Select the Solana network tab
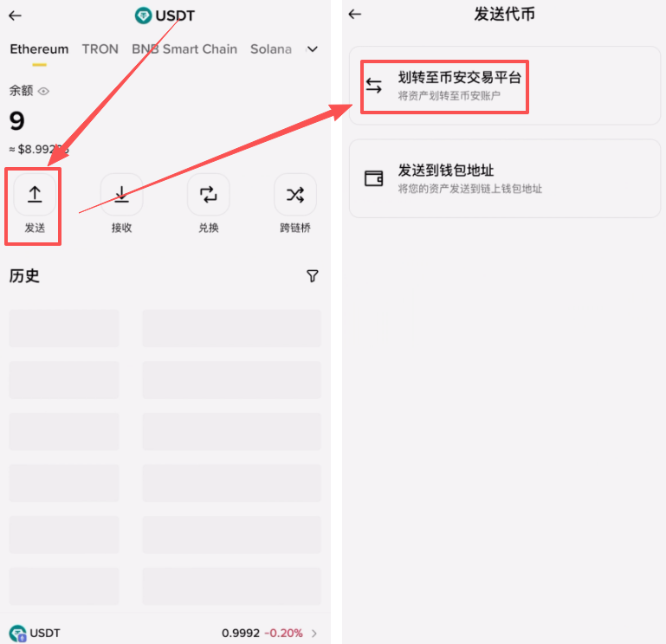 [x=270, y=49]
